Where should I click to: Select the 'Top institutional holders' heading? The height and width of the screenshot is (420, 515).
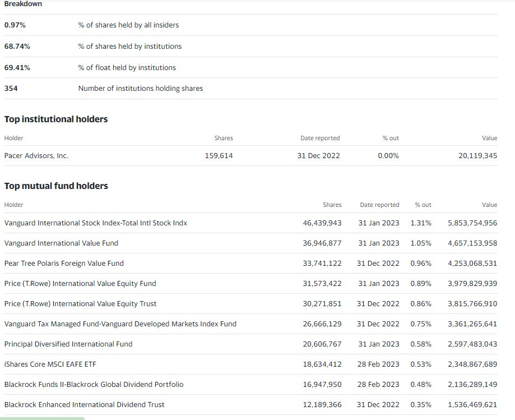click(x=56, y=119)
